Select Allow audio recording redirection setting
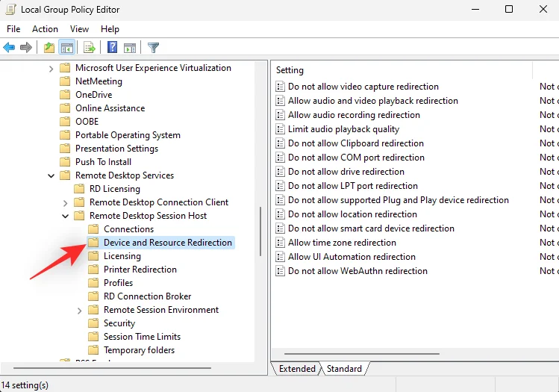The image size is (559, 392). [354, 115]
